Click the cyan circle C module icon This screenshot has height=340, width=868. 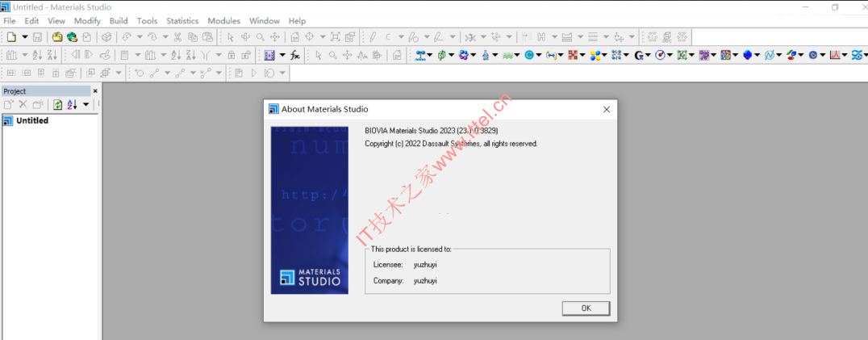529,55
